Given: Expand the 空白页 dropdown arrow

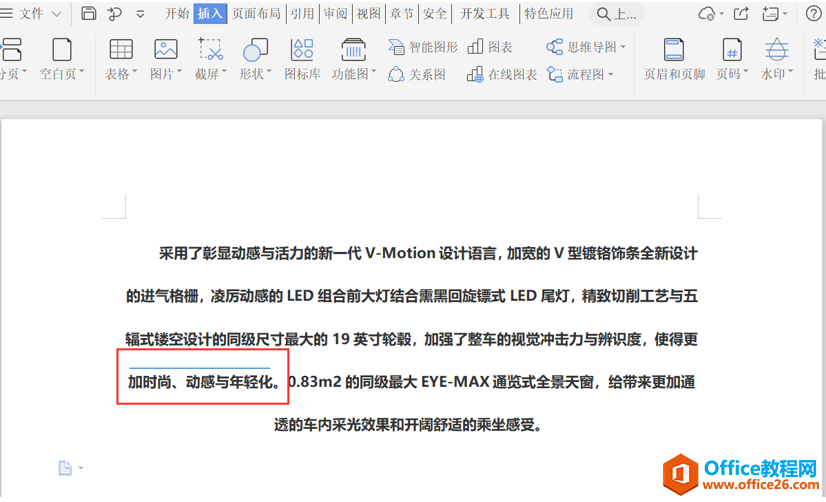Looking at the screenshot, I should click(x=82, y=71).
